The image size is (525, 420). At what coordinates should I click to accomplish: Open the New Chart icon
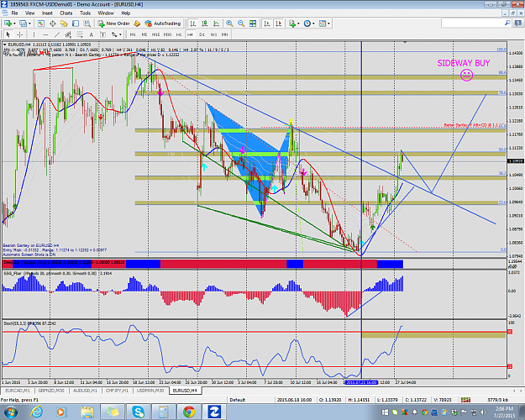pyautogui.click(x=8, y=24)
